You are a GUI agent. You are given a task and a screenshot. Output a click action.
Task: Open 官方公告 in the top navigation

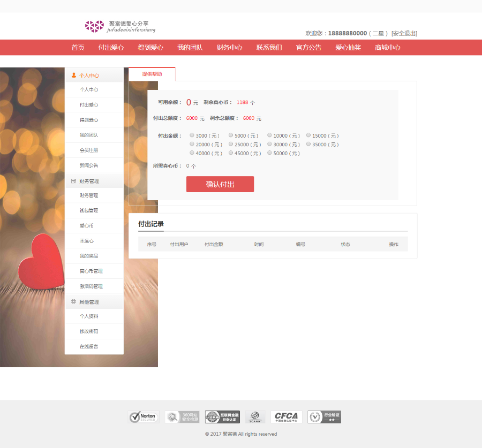pos(308,47)
